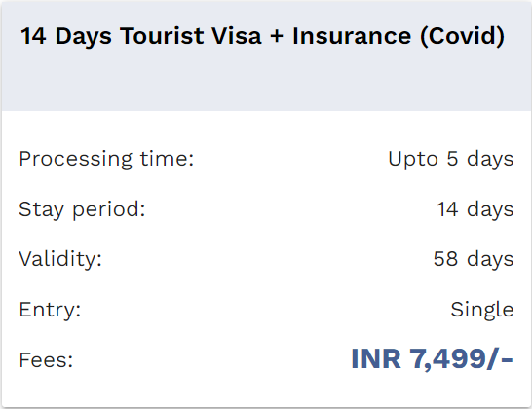Click the Processing time label
Screen dimensions: 532x409
coord(106,159)
